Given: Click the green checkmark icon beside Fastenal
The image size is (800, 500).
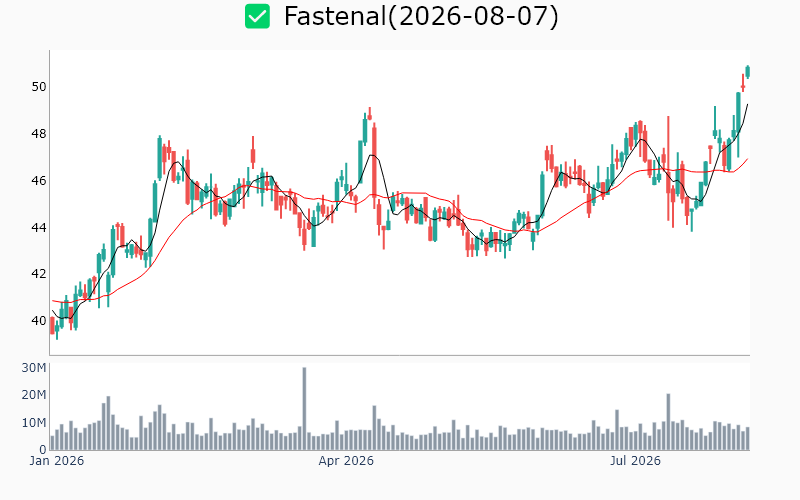Looking at the screenshot, I should 257,16.
